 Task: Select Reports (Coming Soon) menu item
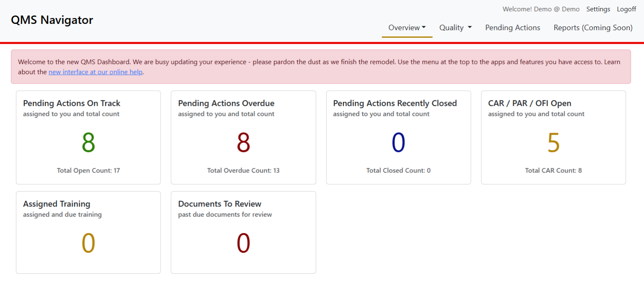[593, 27]
